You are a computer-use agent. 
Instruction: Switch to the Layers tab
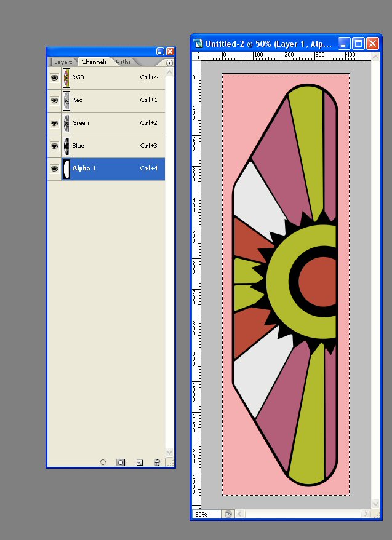click(x=63, y=62)
